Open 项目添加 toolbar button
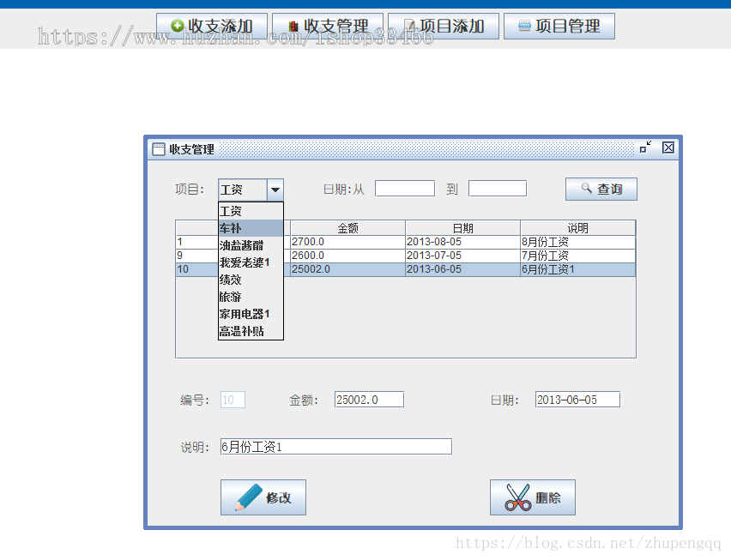This screenshot has height=560, width=731. pos(444,26)
